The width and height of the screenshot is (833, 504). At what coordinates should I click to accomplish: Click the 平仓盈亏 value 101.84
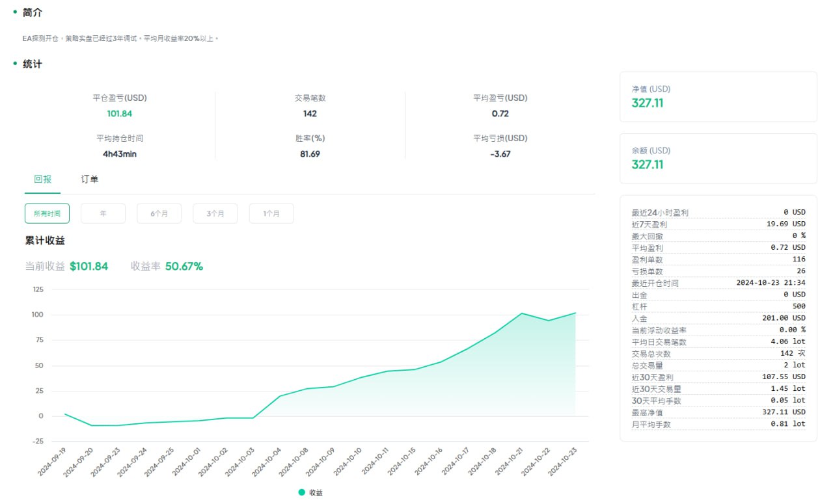(120, 114)
